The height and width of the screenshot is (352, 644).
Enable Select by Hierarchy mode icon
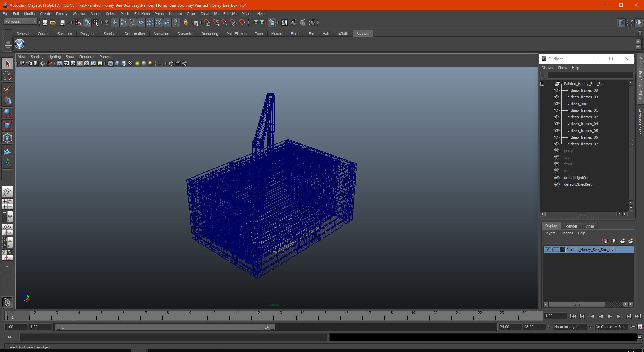(78, 22)
